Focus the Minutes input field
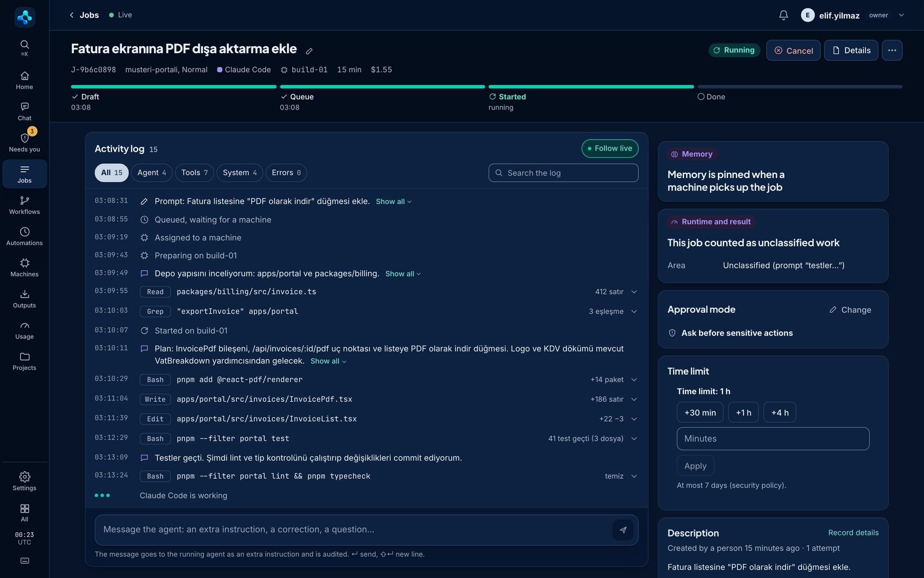The image size is (924, 578). tap(773, 439)
